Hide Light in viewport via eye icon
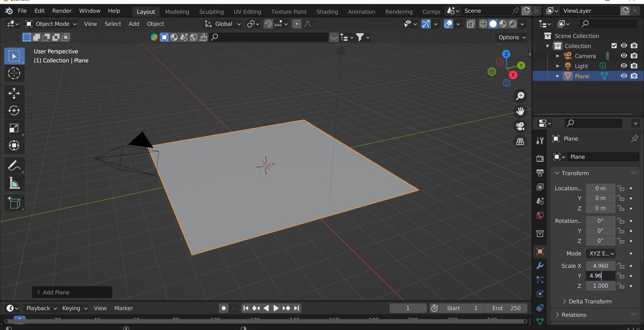This screenshot has height=330, width=644. [624, 66]
